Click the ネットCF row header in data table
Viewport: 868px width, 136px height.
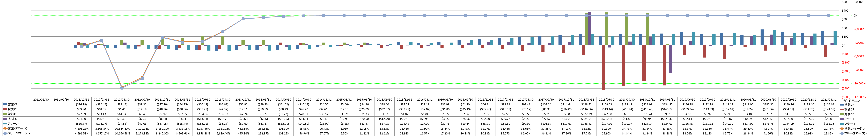(17, 119)
